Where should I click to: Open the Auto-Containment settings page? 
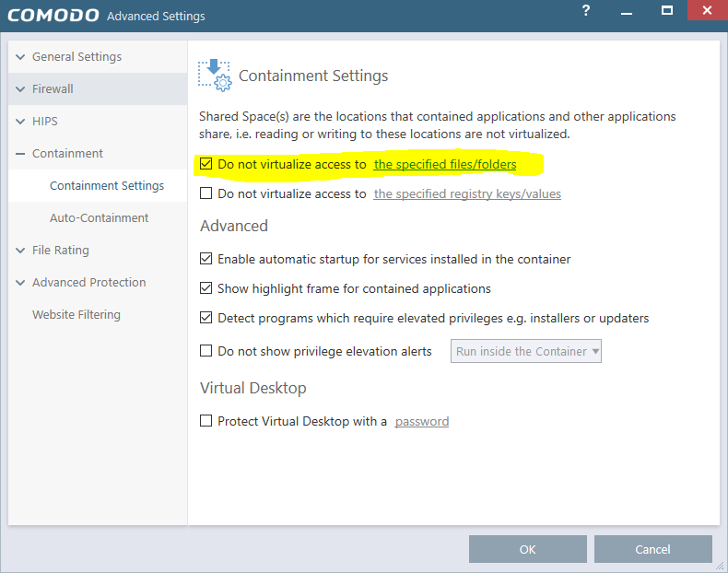(99, 218)
